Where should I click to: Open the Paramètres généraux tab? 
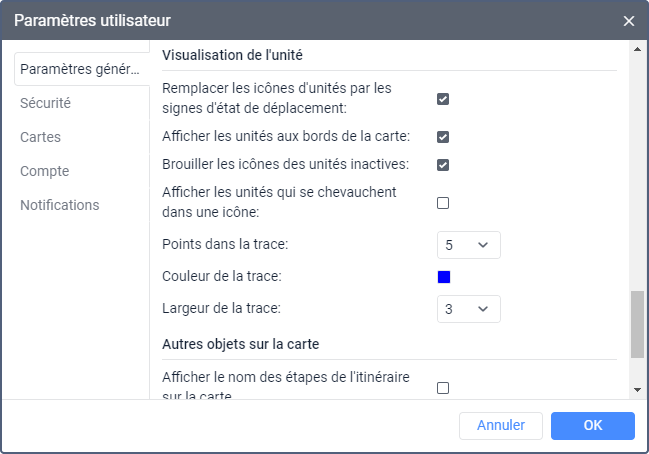(78, 69)
